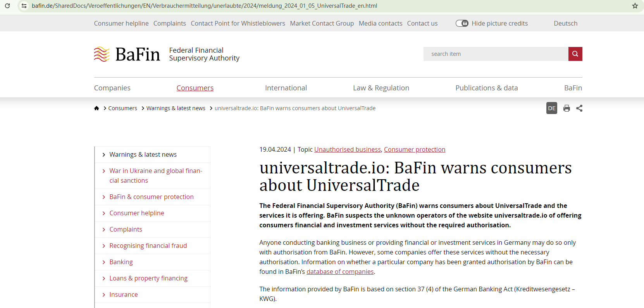Open Media contacts link
The width and height of the screenshot is (644, 308).
[x=381, y=23]
